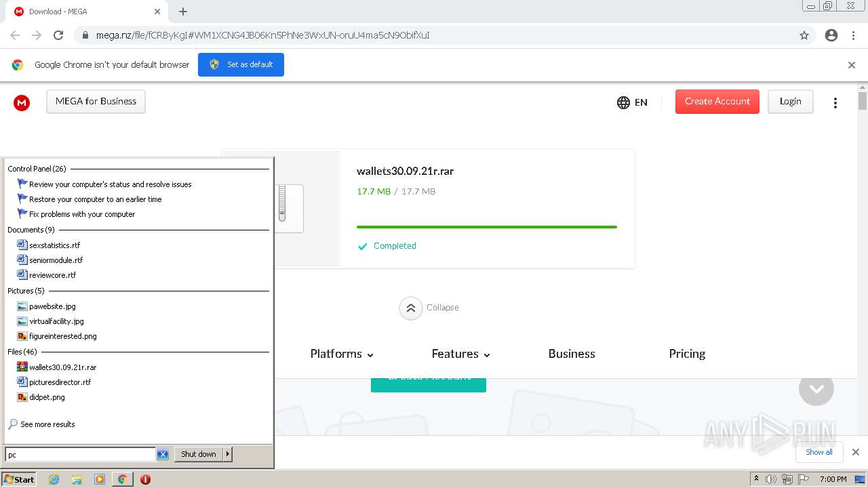
Task: Click the Action Center flag tray icon
Action: pyautogui.click(x=804, y=479)
